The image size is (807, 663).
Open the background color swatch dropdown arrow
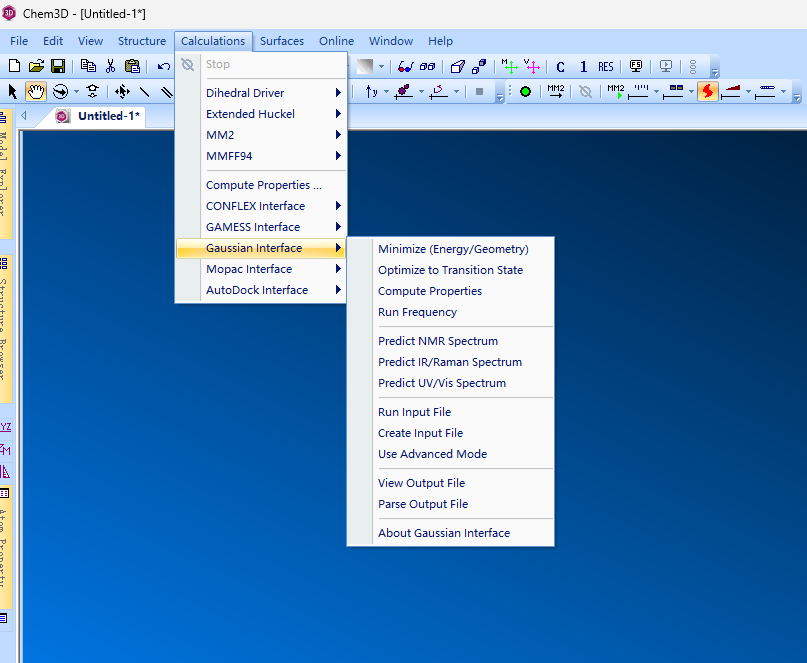coord(381,66)
